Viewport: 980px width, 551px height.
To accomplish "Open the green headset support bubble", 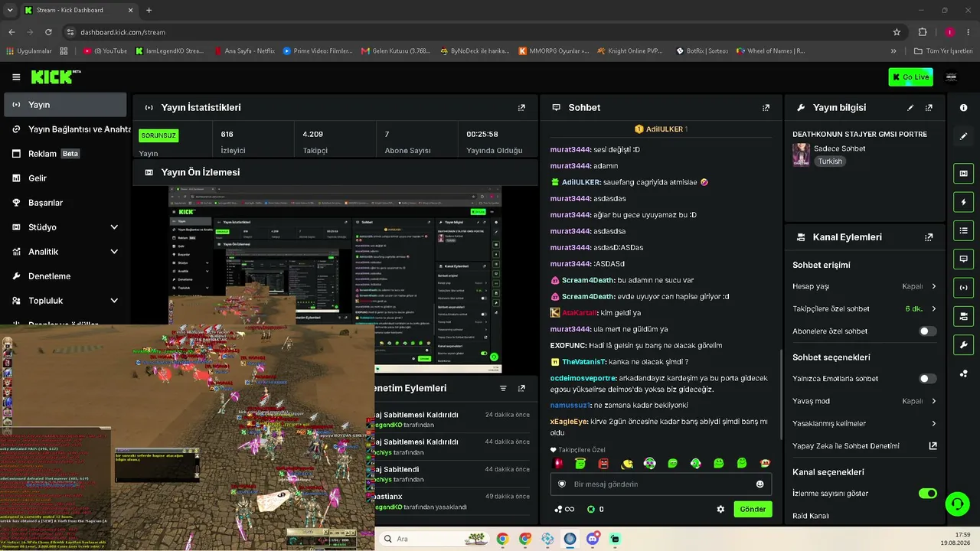I will pos(956,504).
